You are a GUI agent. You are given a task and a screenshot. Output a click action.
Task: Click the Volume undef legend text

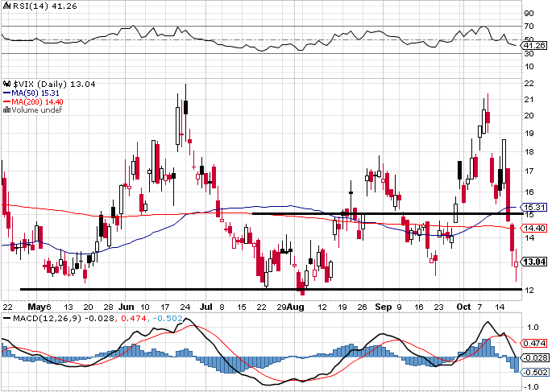37,110
